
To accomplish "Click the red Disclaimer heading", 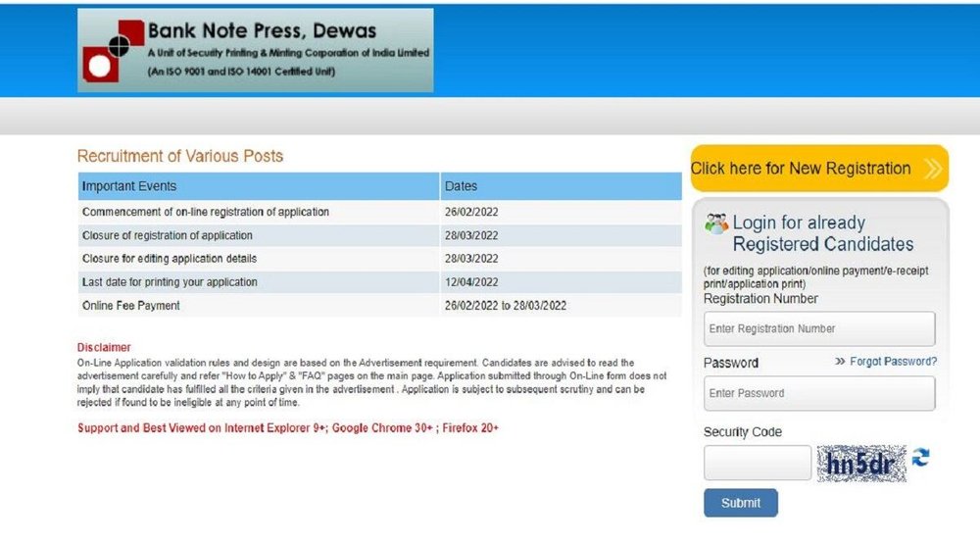I will [x=104, y=347].
